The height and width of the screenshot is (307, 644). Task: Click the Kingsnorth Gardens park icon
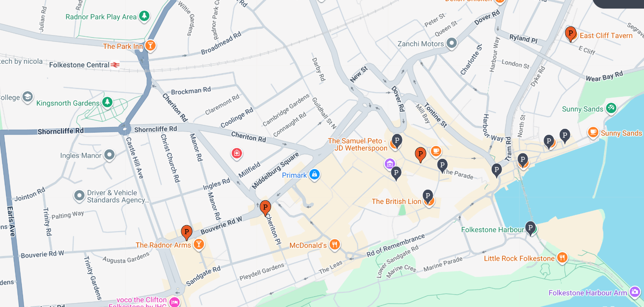pyautogui.click(x=107, y=102)
